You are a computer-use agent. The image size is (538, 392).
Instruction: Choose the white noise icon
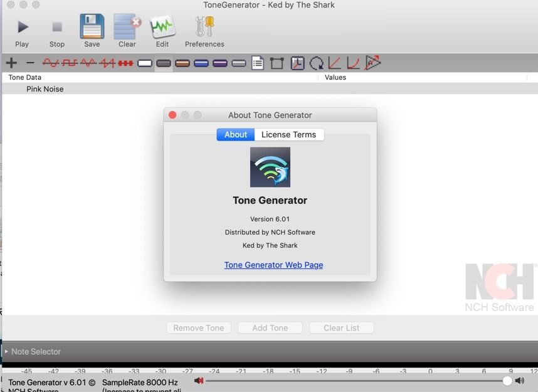[145, 63]
